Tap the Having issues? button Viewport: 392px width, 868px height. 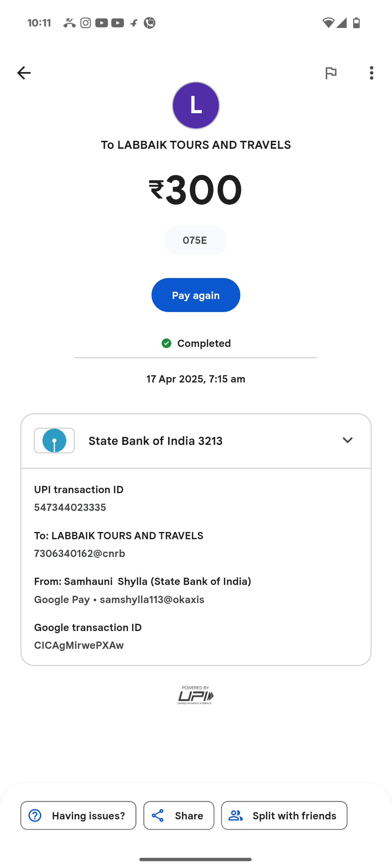click(78, 815)
